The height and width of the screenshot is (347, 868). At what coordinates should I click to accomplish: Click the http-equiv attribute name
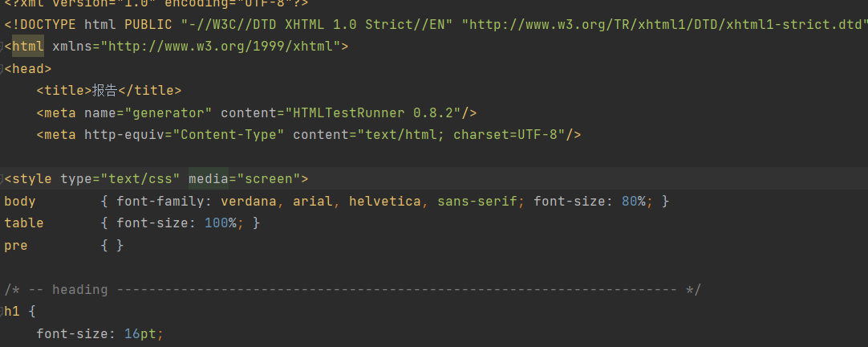click(124, 135)
